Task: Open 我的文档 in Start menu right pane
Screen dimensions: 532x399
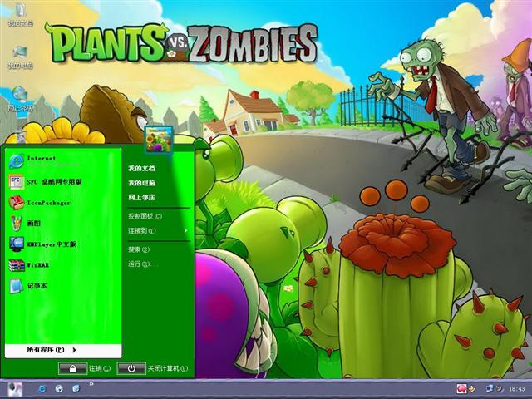Action: click(141, 168)
